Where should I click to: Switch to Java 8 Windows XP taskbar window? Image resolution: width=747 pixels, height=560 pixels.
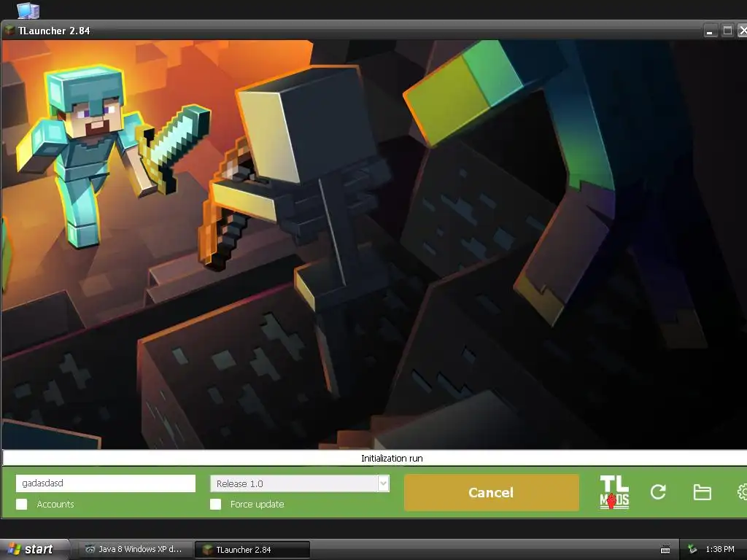pyautogui.click(x=134, y=549)
